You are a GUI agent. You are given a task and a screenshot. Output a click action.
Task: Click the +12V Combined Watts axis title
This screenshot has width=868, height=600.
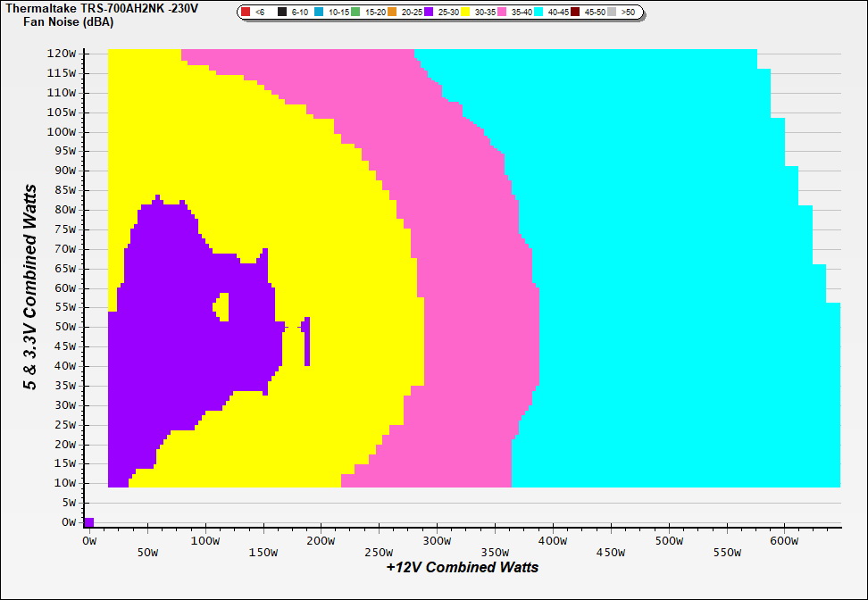pos(463,567)
